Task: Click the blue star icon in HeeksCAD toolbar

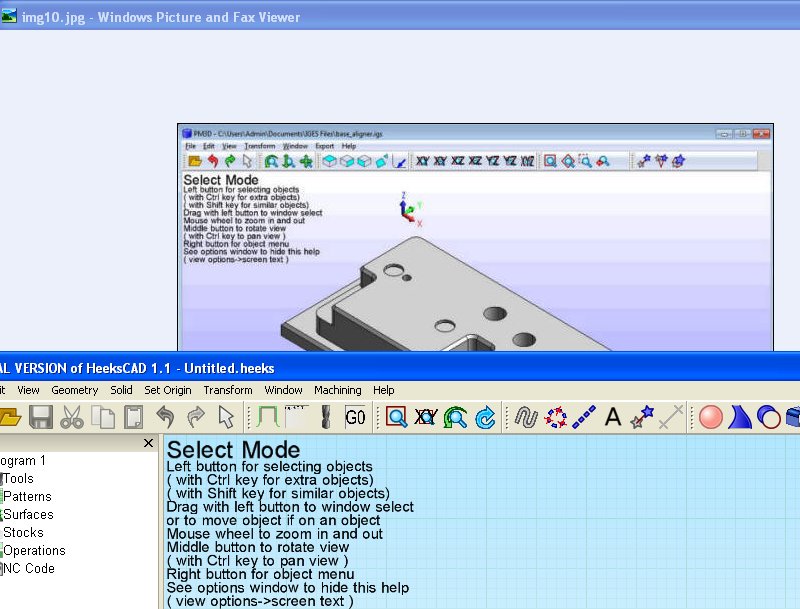Action: pos(642,417)
